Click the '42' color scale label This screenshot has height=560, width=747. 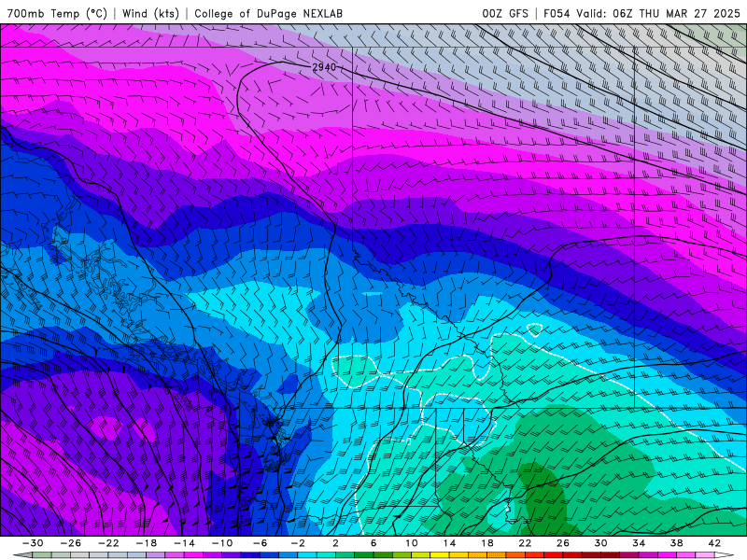(x=714, y=543)
